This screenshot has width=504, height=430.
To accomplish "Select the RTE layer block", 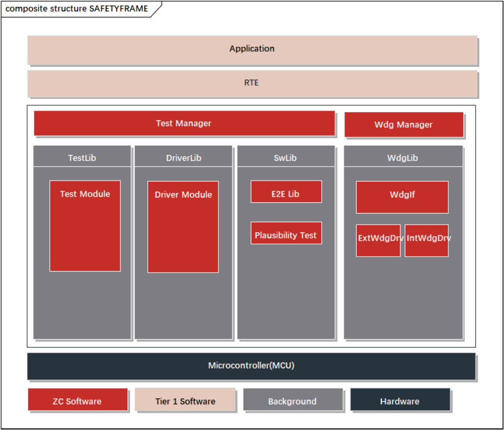I will (252, 83).
